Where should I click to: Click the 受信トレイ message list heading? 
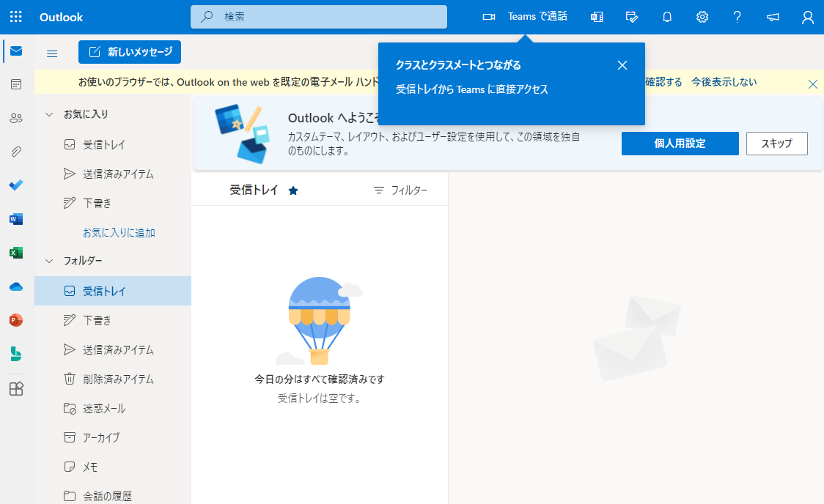tap(254, 190)
